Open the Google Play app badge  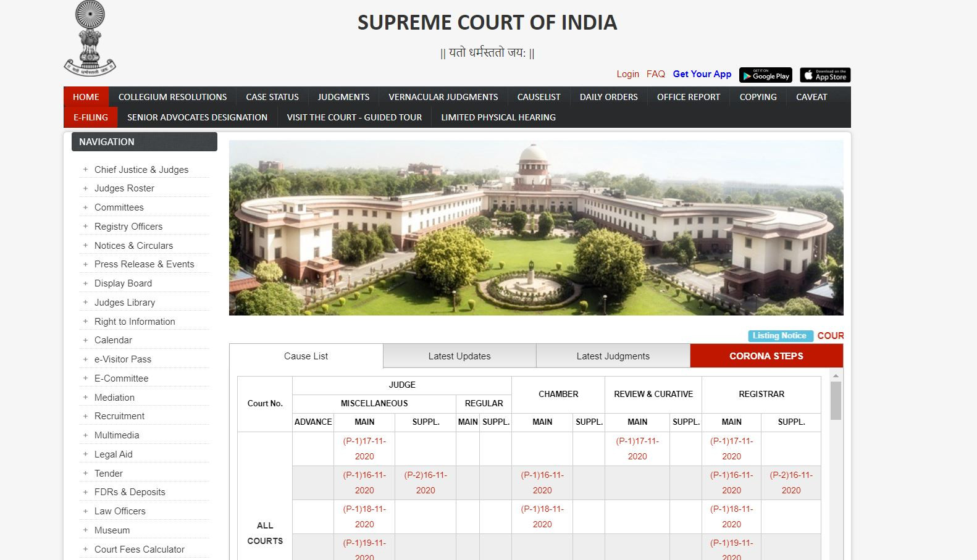765,75
